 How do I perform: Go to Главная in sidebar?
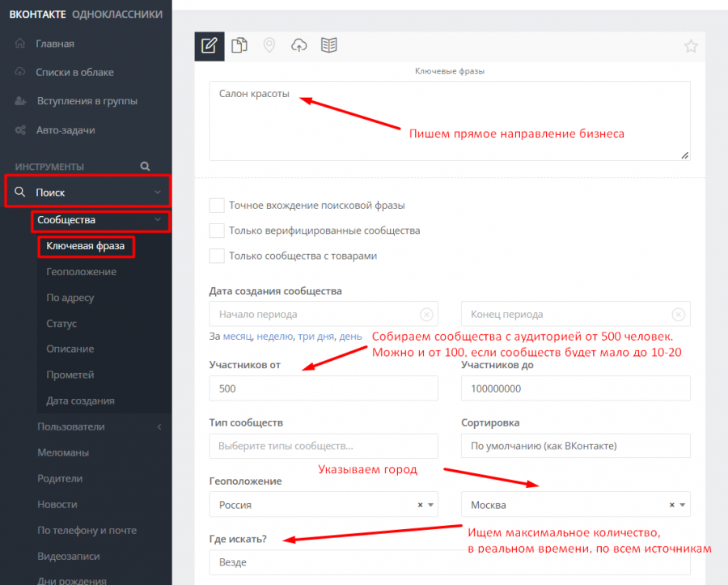[55, 43]
